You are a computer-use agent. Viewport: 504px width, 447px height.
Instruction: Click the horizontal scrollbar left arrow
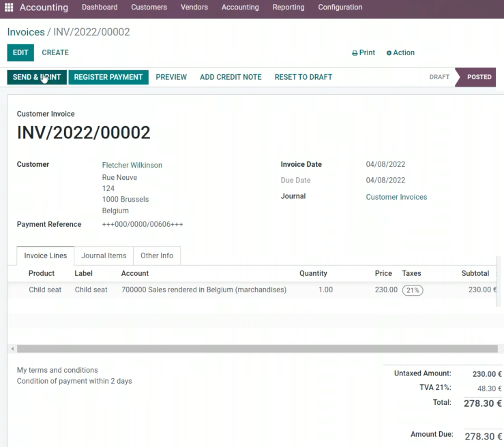(12, 349)
